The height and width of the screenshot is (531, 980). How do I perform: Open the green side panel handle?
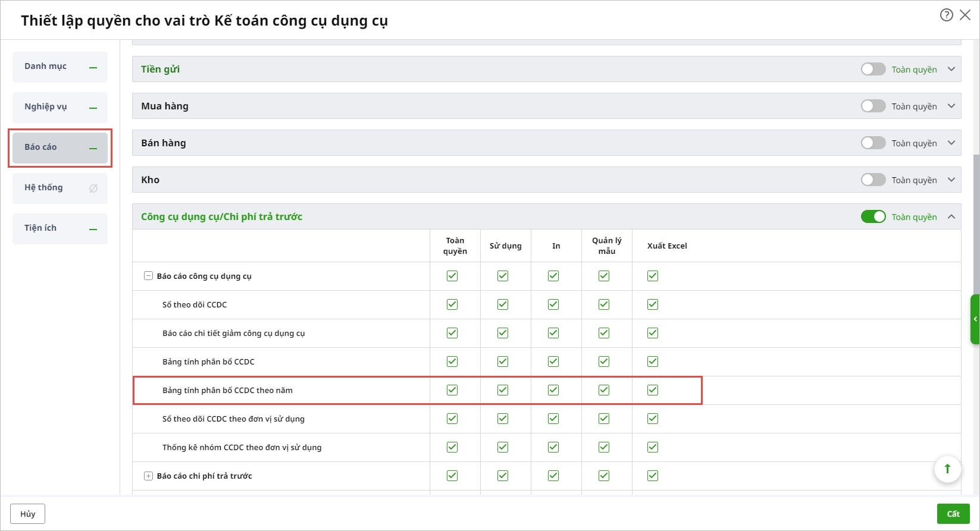pos(975,319)
